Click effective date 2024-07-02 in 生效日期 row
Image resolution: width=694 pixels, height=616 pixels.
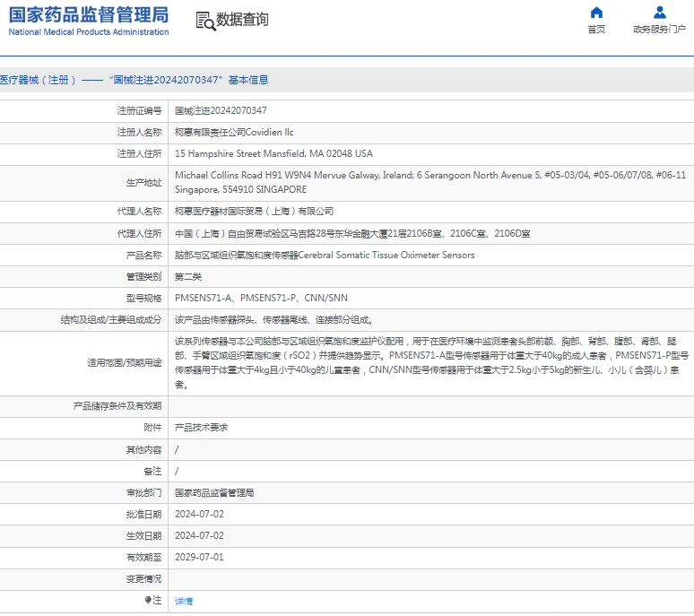tap(199, 536)
